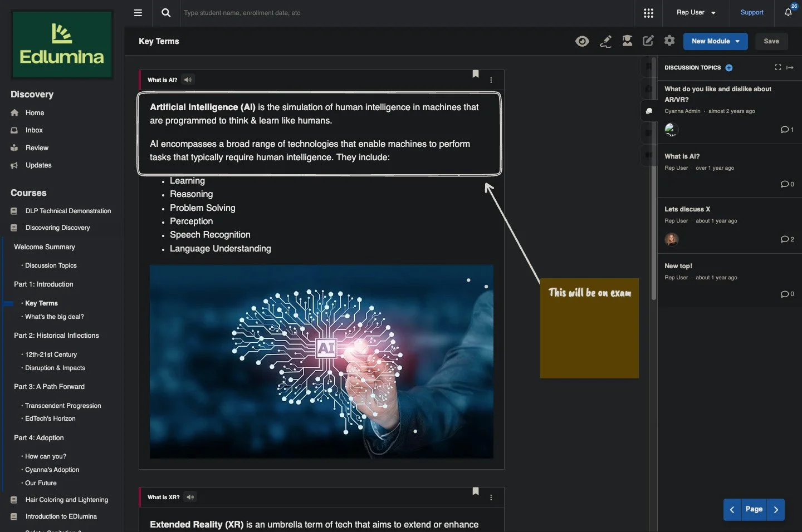Screen dimensions: 802x532
Task: Select the draw annotation pencil tool
Action: point(605,41)
